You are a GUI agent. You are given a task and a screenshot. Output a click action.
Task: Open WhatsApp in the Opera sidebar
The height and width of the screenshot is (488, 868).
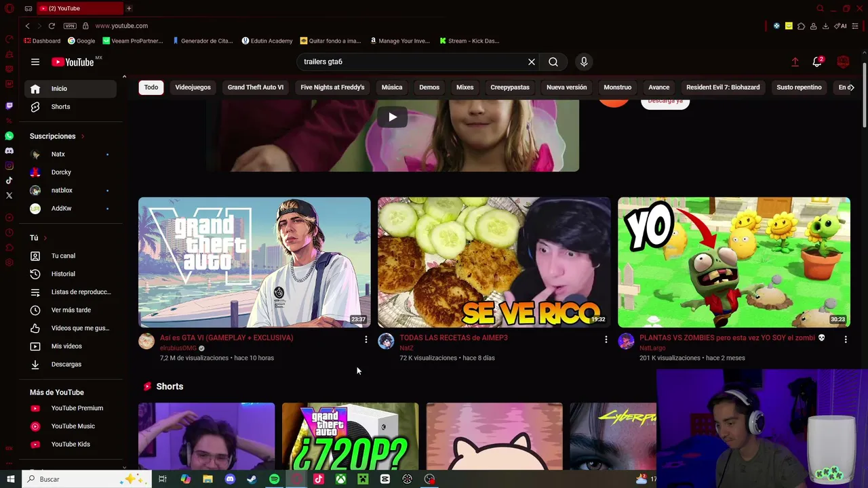point(9,136)
